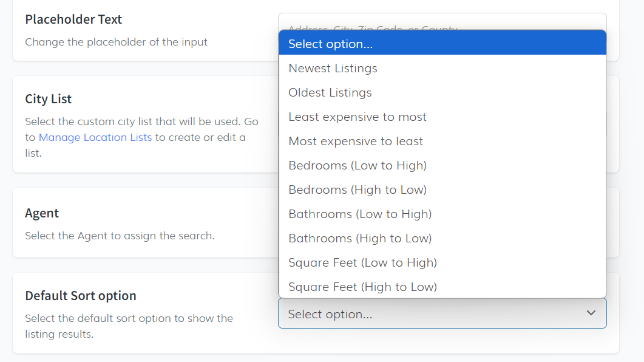The height and width of the screenshot is (362, 644).
Task: Click the Placeholder Text heading
Action: point(73,19)
